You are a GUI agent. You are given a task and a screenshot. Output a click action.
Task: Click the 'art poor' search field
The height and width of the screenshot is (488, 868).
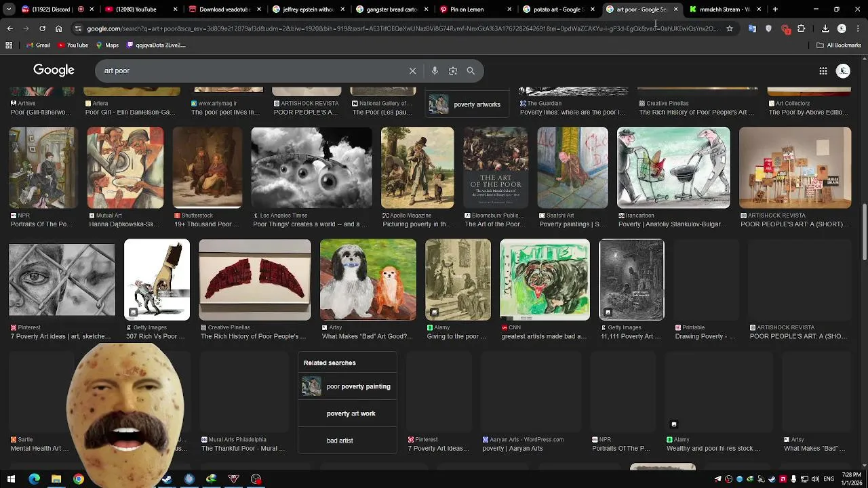coord(251,70)
